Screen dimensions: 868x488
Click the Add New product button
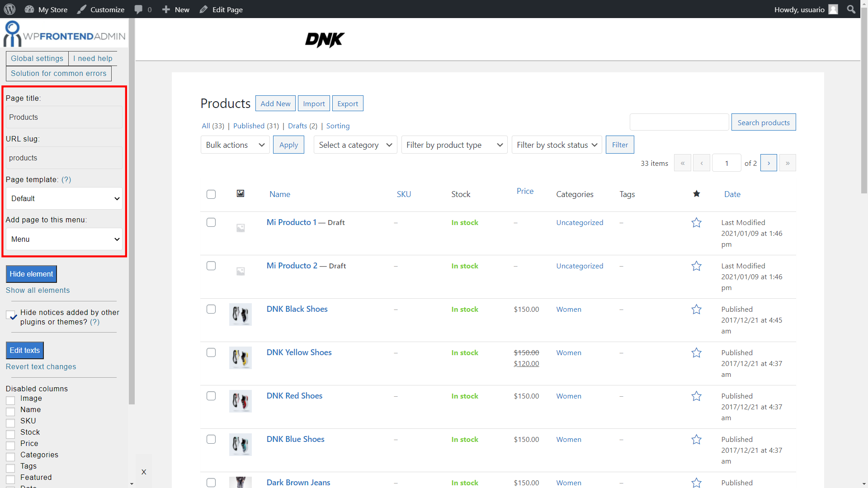275,103
